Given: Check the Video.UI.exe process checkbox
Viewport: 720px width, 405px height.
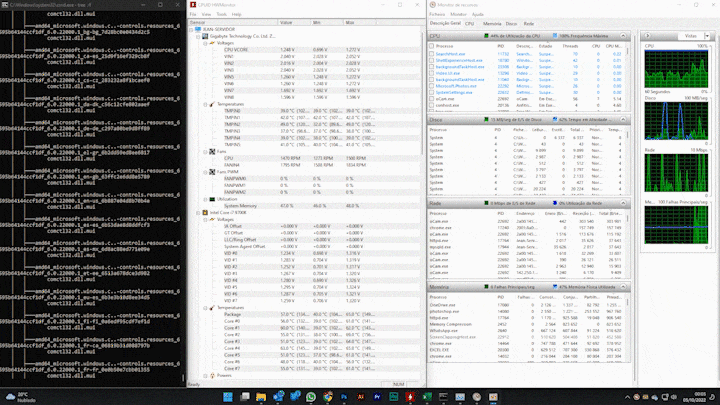Looking at the screenshot, I should pyautogui.click(x=432, y=73).
